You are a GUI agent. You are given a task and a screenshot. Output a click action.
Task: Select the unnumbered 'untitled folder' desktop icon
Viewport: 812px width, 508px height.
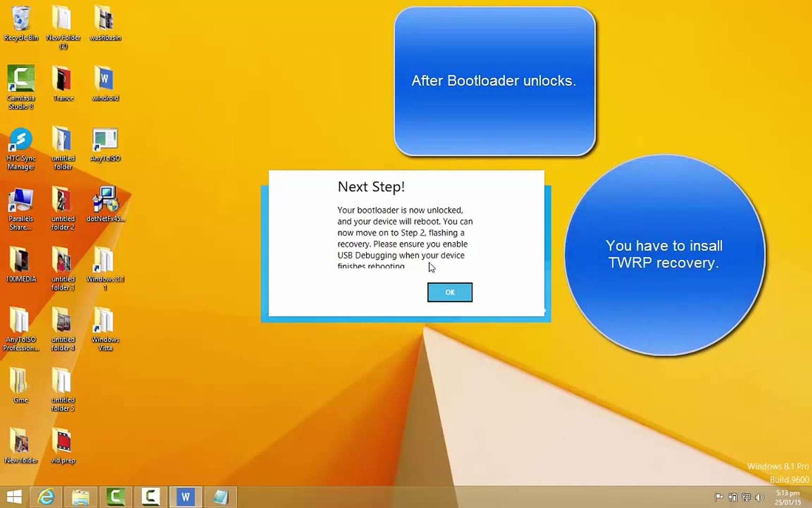tap(63, 148)
